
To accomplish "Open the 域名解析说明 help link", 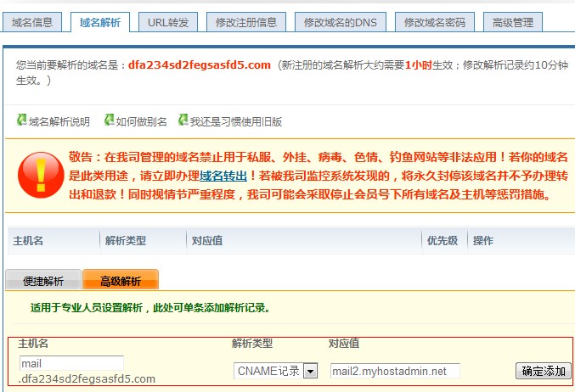I will [59, 121].
